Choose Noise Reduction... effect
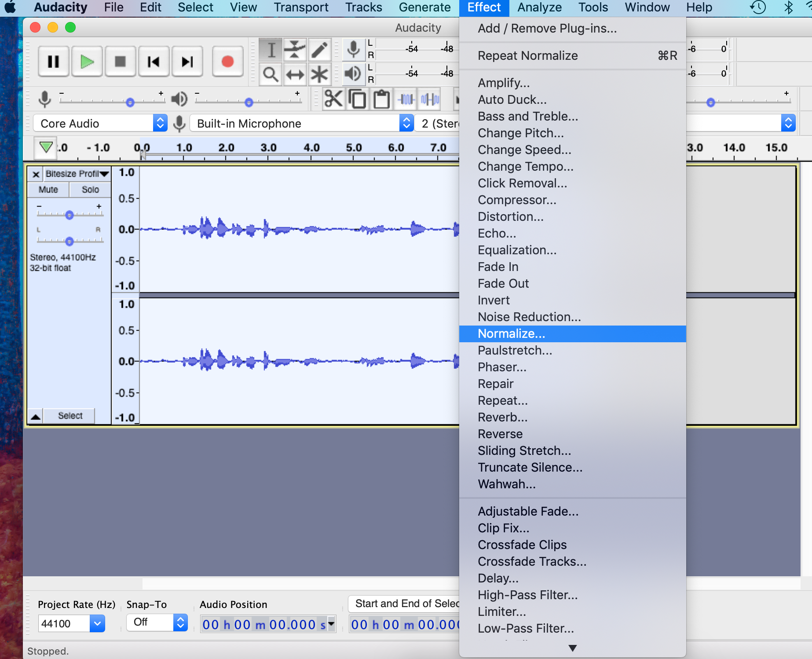This screenshot has height=659, width=812. (x=572, y=317)
